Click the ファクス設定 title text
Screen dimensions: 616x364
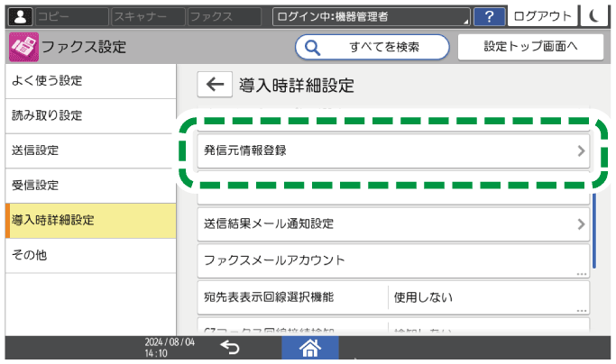(84, 47)
